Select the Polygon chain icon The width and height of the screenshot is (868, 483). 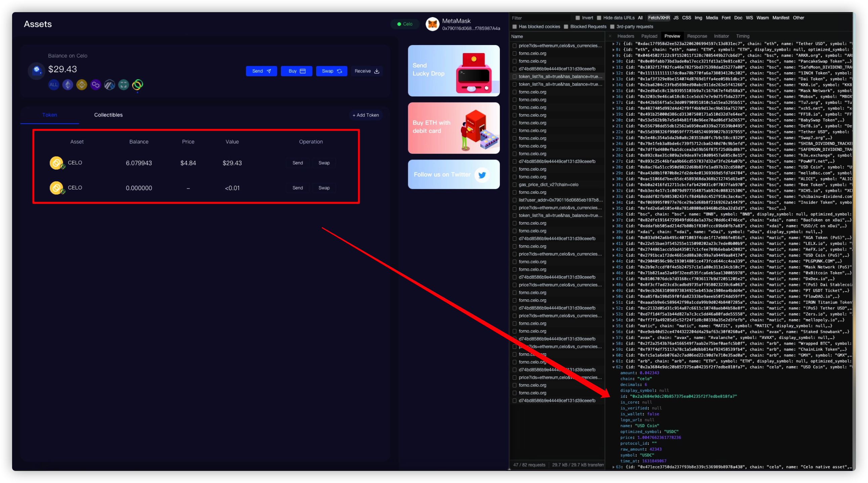click(96, 85)
